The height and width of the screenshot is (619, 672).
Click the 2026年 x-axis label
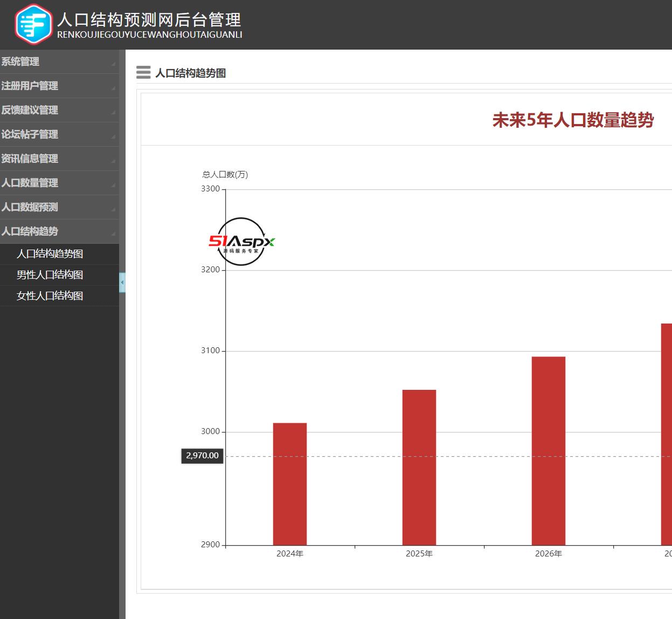pos(549,554)
